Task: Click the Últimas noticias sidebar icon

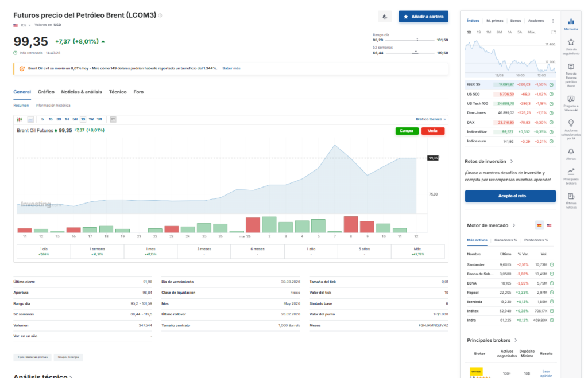Action: click(x=571, y=196)
